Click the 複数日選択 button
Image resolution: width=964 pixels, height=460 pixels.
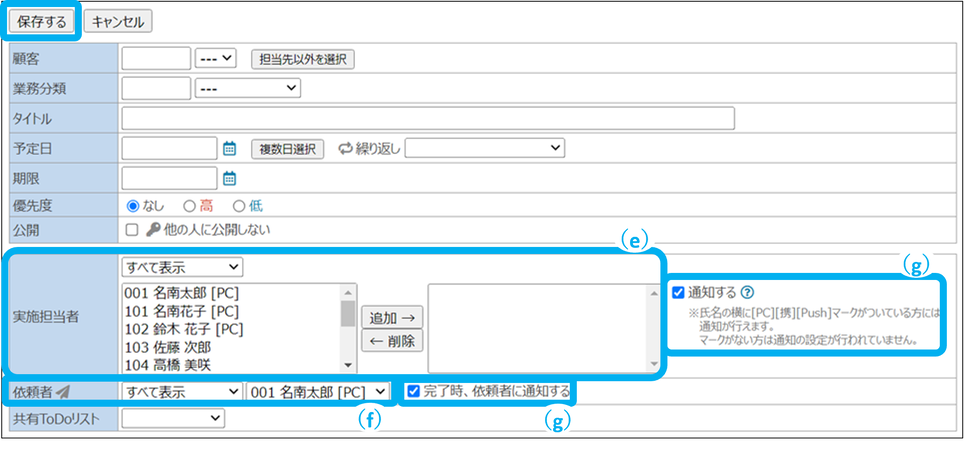[x=287, y=149]
